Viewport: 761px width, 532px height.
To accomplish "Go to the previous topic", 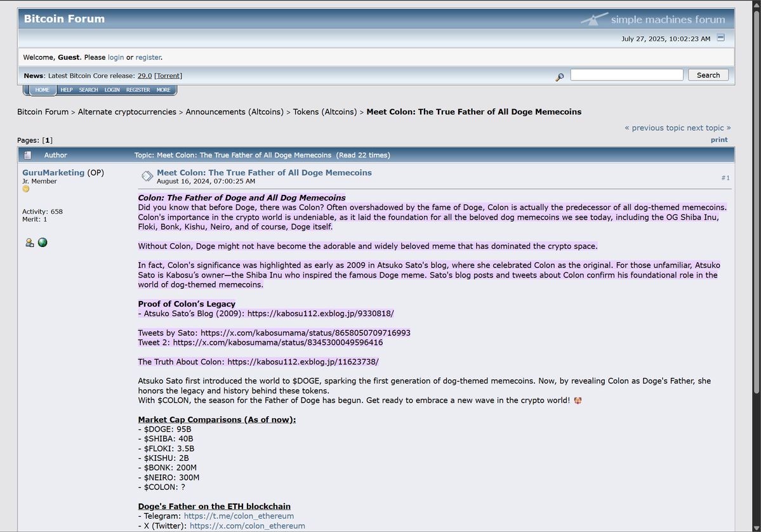I will tap(654, 128).
